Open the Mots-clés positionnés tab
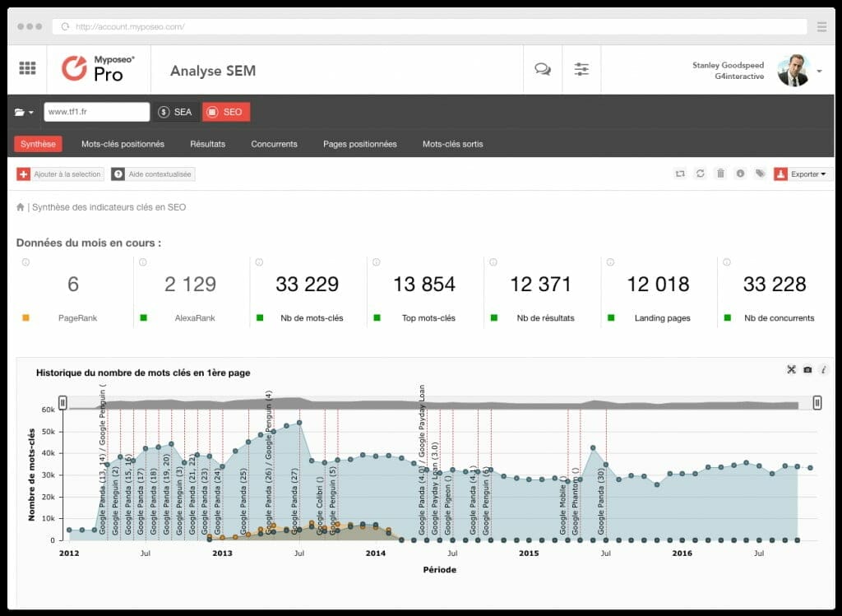This screenshot has height=616, width=842. pos(123,144)
